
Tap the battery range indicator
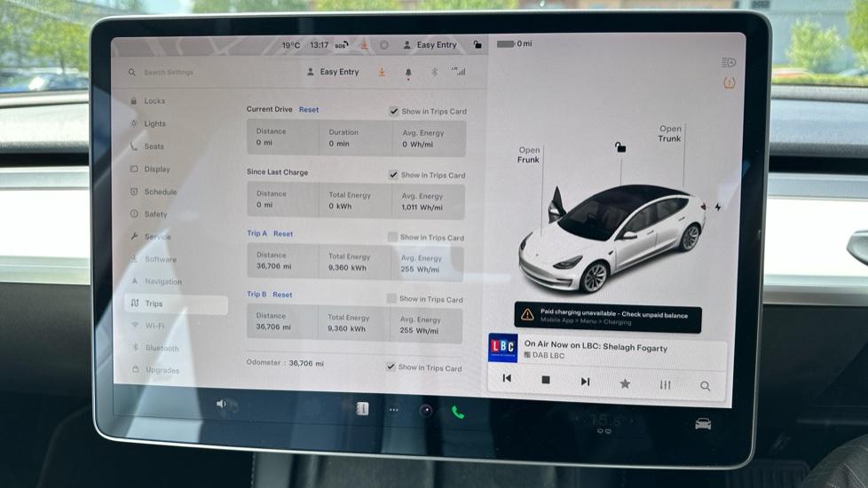pyautogui.click(x=514, y=43)
